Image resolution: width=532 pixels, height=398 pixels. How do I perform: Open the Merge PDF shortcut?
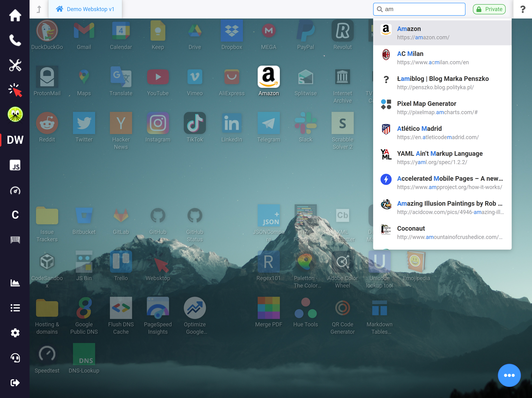click(268, 312)
